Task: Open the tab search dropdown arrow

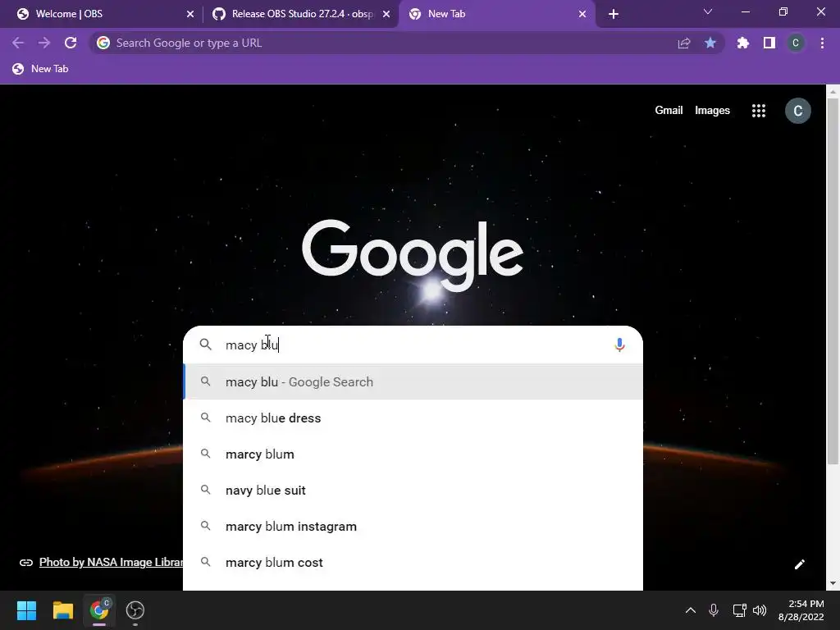Action: [708, 11]
